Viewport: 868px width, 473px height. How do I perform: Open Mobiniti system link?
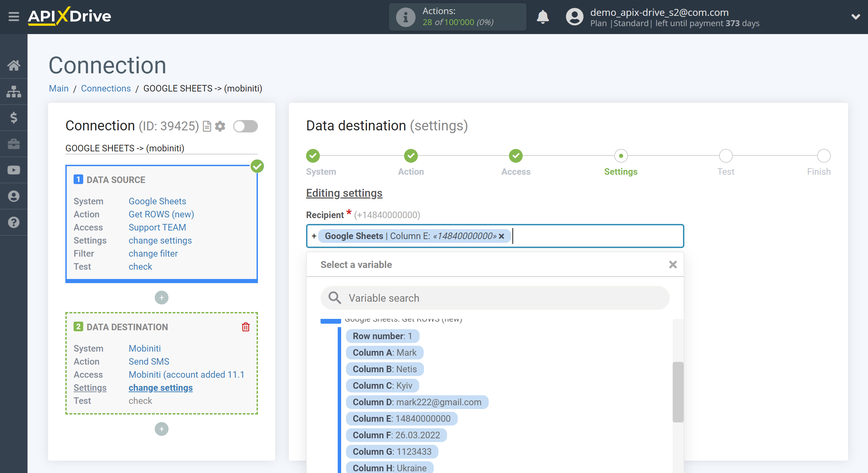tap(144, 348)
